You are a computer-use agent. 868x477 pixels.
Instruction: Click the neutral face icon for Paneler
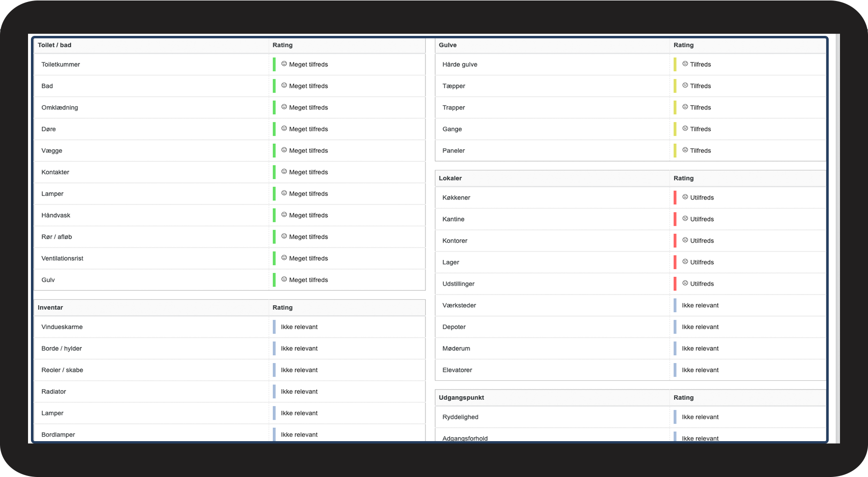pyautogui.click(x=685, y=150)
